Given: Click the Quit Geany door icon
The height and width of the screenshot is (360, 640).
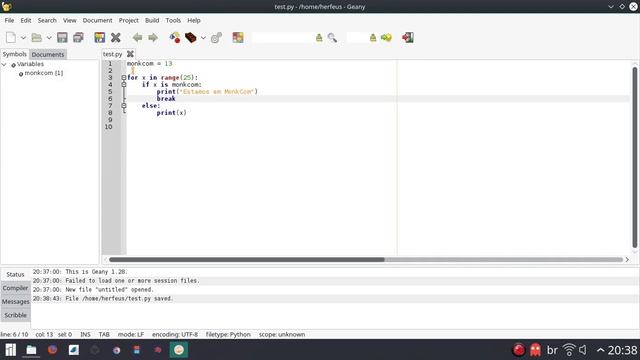Looking at the screenshot, I should point(408,38).
